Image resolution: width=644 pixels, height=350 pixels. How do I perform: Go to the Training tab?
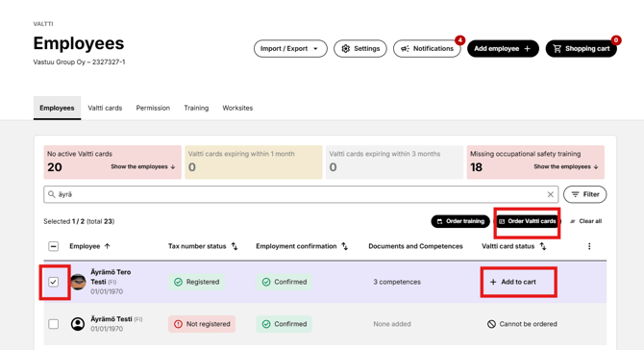pyautogui.click(x=196, y=108)
